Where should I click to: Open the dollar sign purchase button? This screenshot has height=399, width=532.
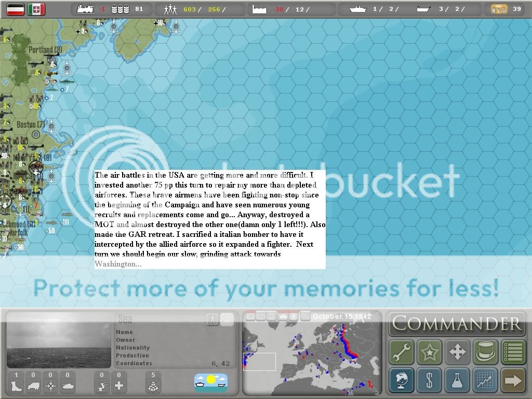point(429,380)
